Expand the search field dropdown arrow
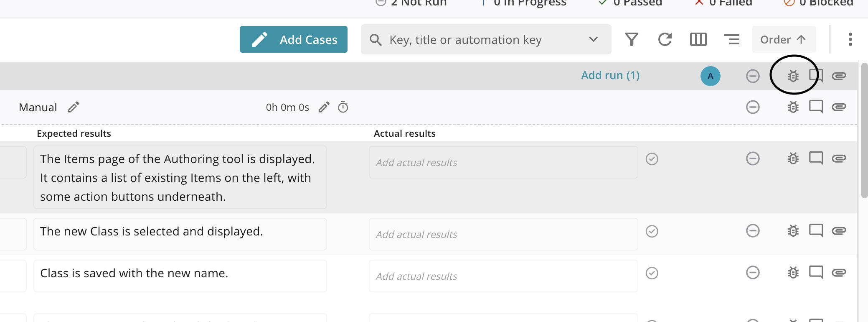The width and height of the screenshot is (868, 322). 593,40
